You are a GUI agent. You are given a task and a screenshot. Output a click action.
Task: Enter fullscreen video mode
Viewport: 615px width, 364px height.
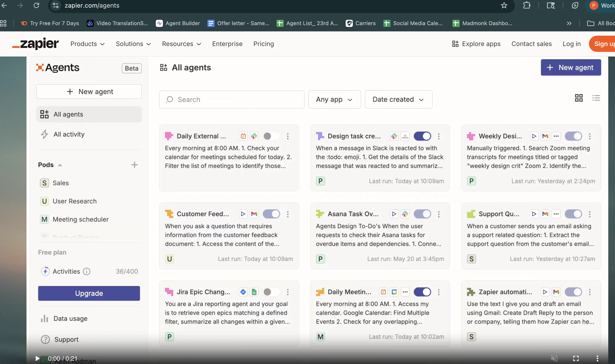tap(576, 358)
